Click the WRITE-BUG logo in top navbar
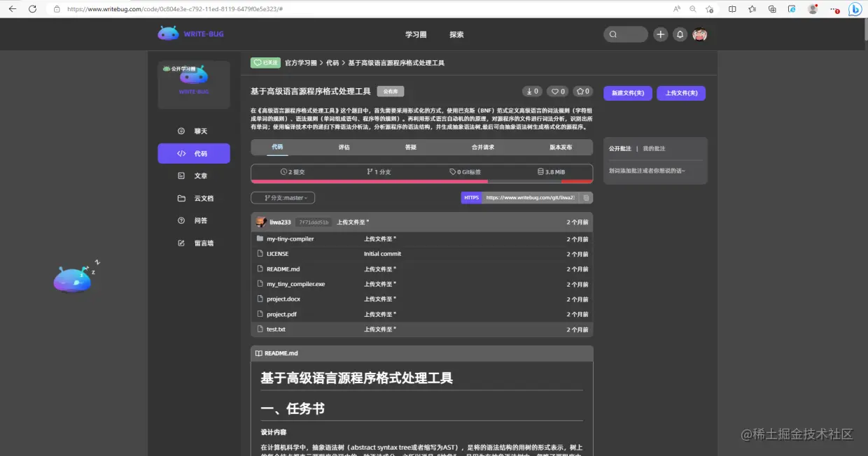 pos(190,34)
